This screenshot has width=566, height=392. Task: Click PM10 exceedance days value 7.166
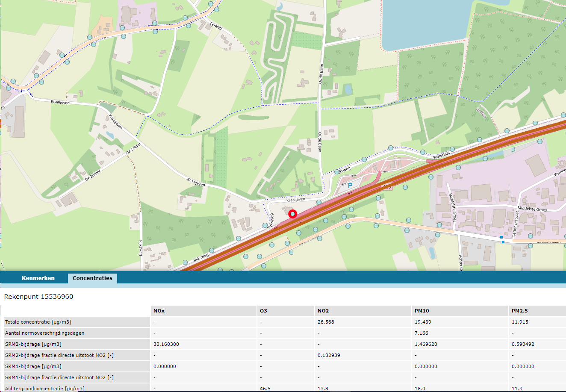422,333
